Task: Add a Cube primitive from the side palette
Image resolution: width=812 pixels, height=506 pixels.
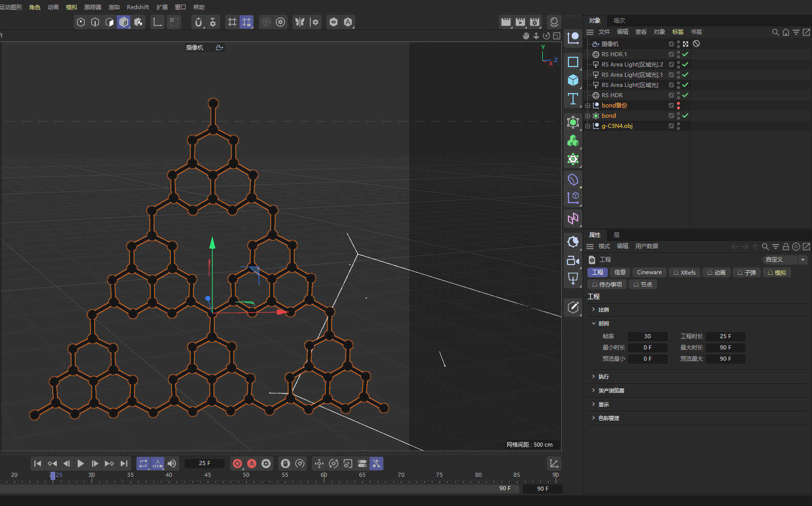Action: click(x=573, y=80)
